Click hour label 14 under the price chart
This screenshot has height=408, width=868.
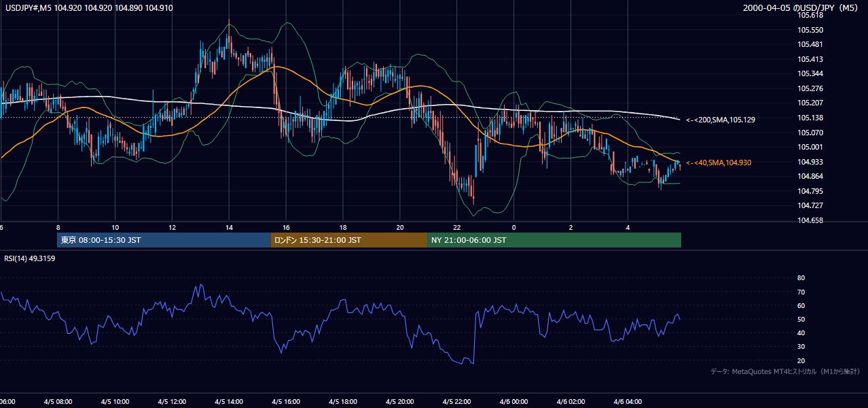[229, 227]
